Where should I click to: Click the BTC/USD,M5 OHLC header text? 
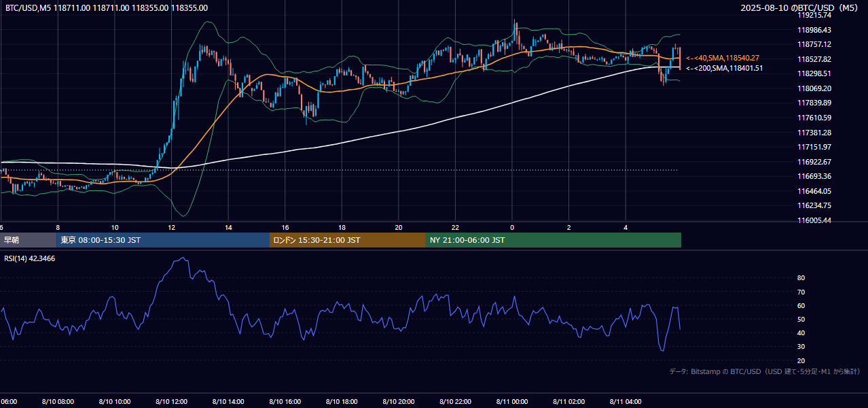(107, 8)
